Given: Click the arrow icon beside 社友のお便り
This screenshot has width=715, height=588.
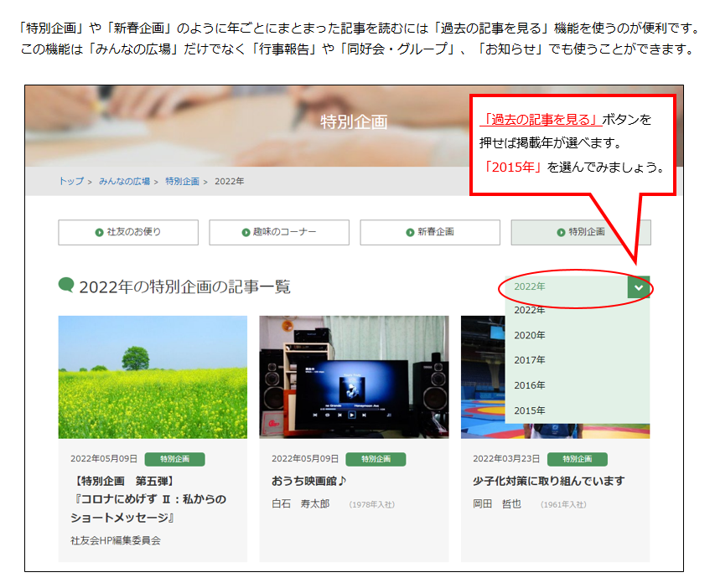Looking at the screenshot, I should point(99,233).
